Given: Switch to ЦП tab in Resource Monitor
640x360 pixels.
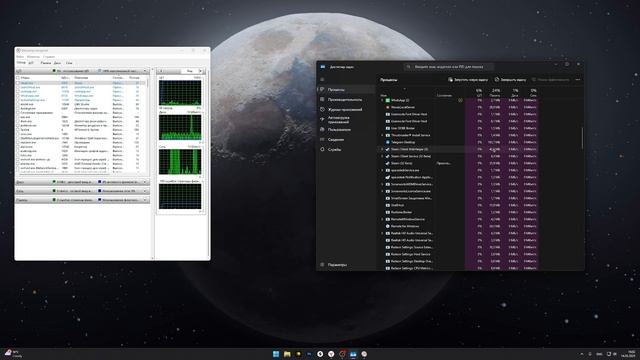Looking at the screenshot, I should click(x=31, y=63).
